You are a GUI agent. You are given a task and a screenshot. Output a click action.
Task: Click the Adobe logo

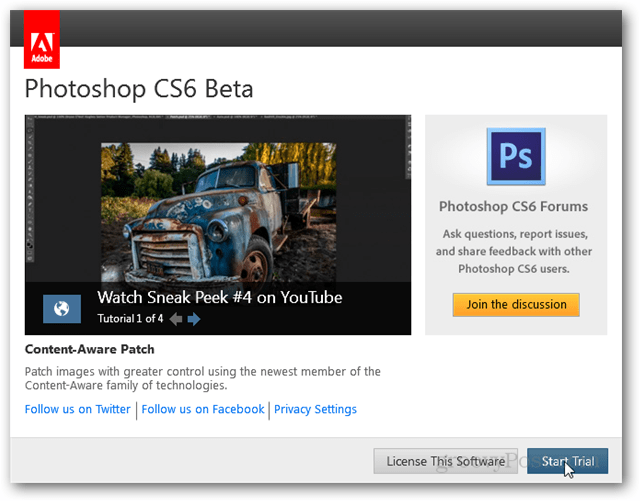(x=41, y=39)
